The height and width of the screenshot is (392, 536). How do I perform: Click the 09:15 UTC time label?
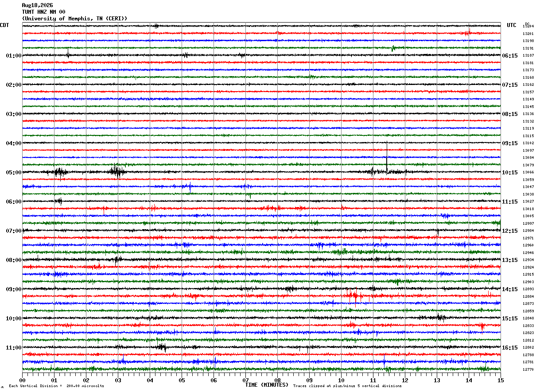510,143
